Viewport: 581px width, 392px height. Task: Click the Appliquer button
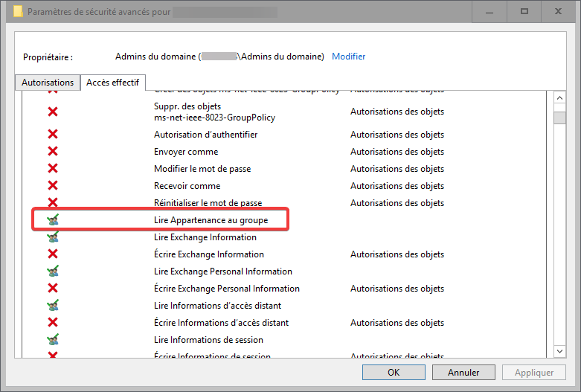(x=534, y=373)
